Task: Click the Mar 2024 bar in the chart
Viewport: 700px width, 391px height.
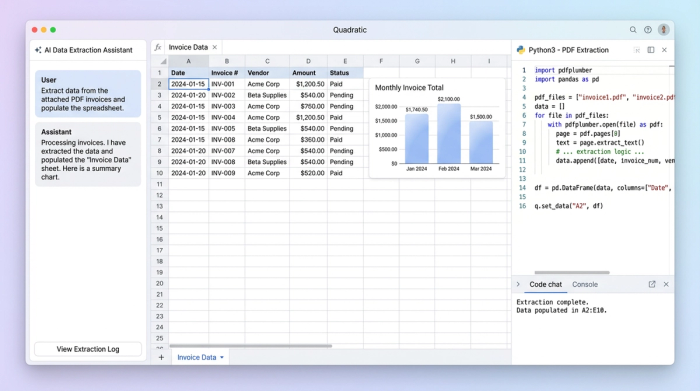Action: (x=481, y=142)
